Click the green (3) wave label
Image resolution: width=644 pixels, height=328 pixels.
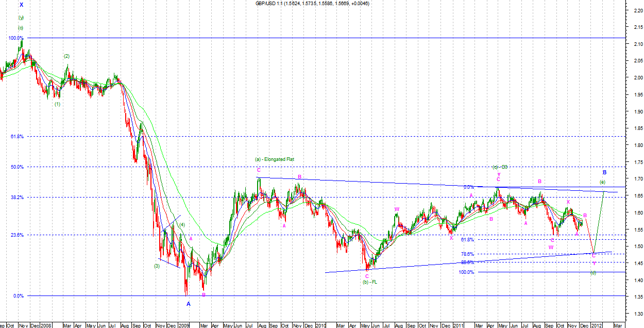157,266
